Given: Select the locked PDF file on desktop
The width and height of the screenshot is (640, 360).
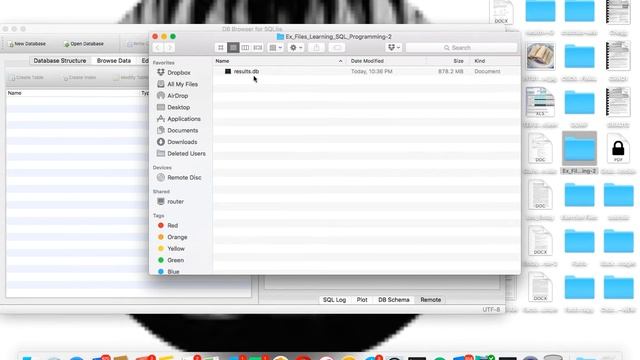Looking at the screenshot, I should [x=618, y=148].
